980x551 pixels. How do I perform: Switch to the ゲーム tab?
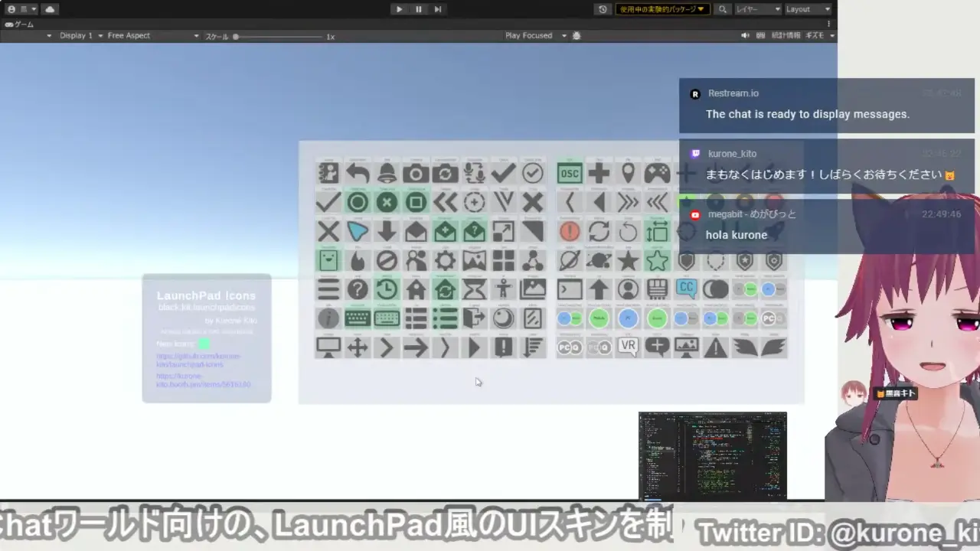coord(19,24)
